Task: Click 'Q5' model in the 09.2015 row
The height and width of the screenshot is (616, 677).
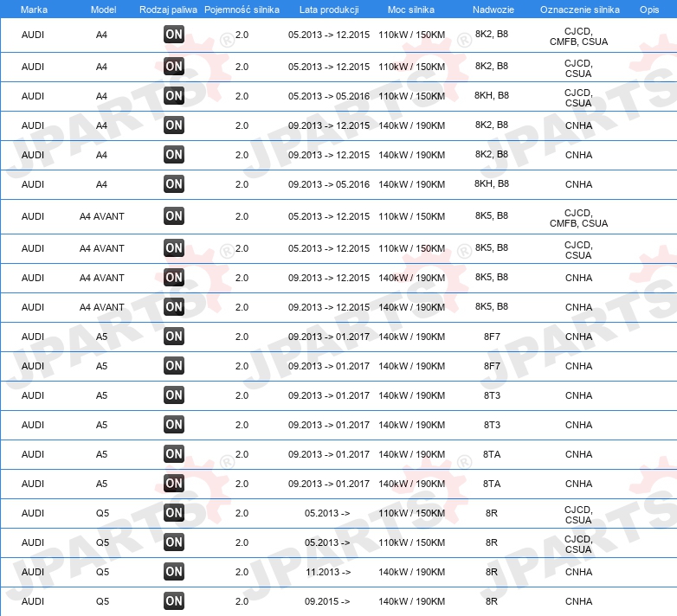Action: pyautogui.click(x=102, y=601)
